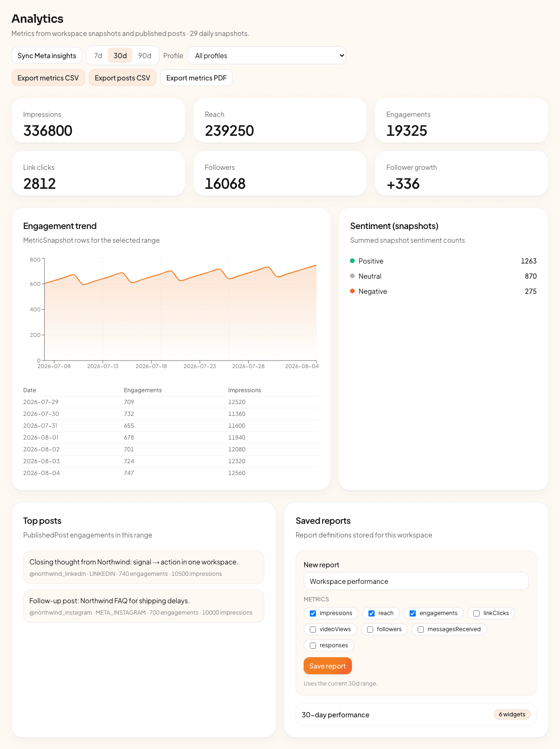560x749 pixels.
Task: Click the Engagements column header
Action: (143, 390)
